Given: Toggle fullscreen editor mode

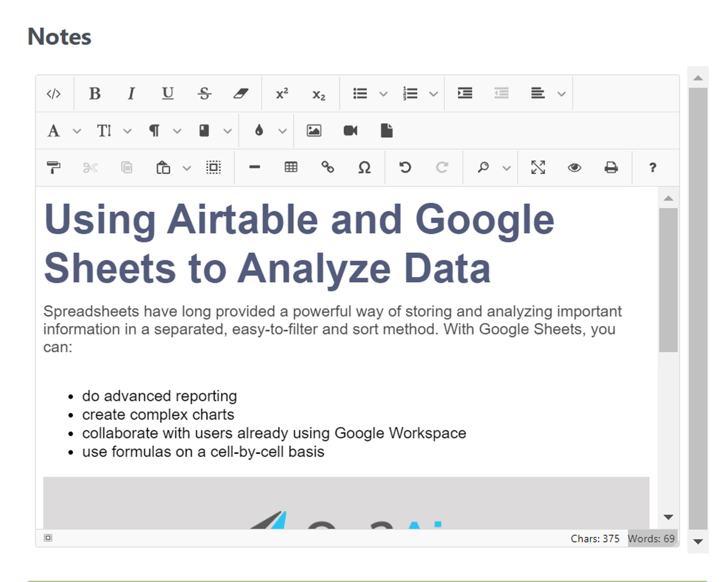Looking at the screenshot, I should pos(538,167).
